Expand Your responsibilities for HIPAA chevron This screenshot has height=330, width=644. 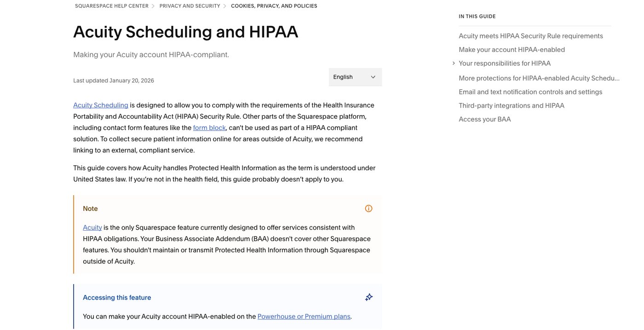(x=454, y=64)
